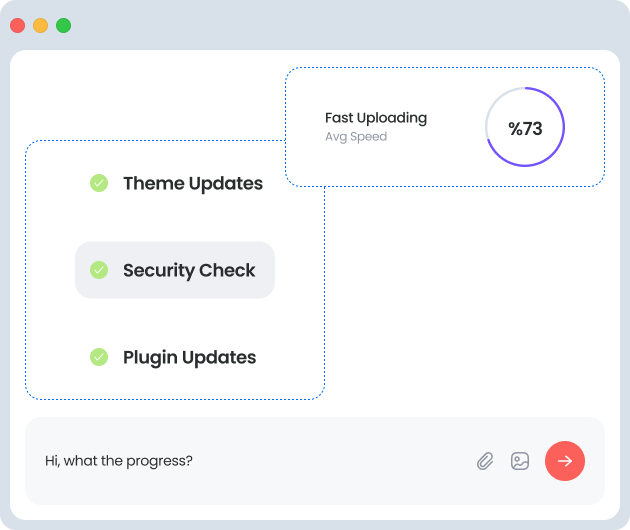Screen dimensions: 630x530
Task: Click the image upload icon
Action: pyautogui.click(x=520, y=461)
